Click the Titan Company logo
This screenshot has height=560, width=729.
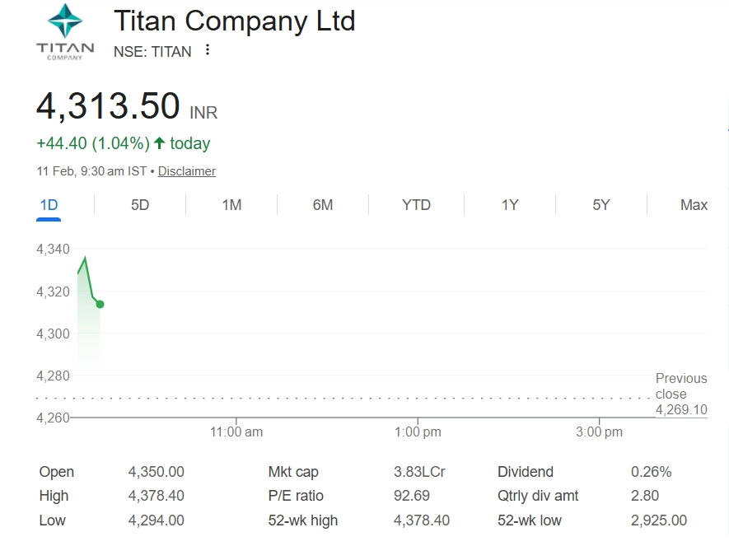(x=65, y=32)
